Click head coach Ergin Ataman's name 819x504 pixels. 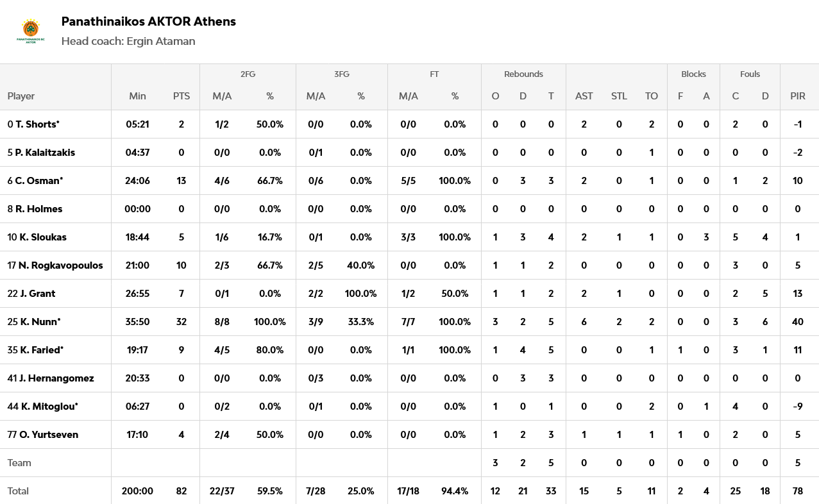click(160, 41)
